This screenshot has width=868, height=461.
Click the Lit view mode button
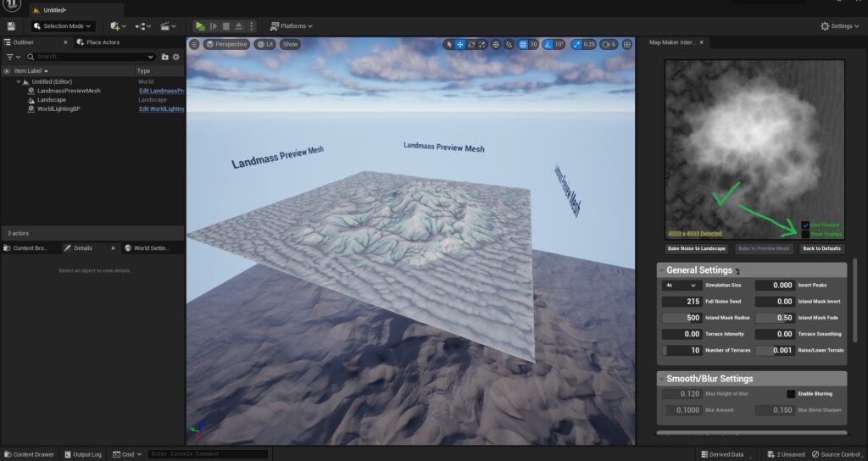pyautogui.click(x=264, y=44)
